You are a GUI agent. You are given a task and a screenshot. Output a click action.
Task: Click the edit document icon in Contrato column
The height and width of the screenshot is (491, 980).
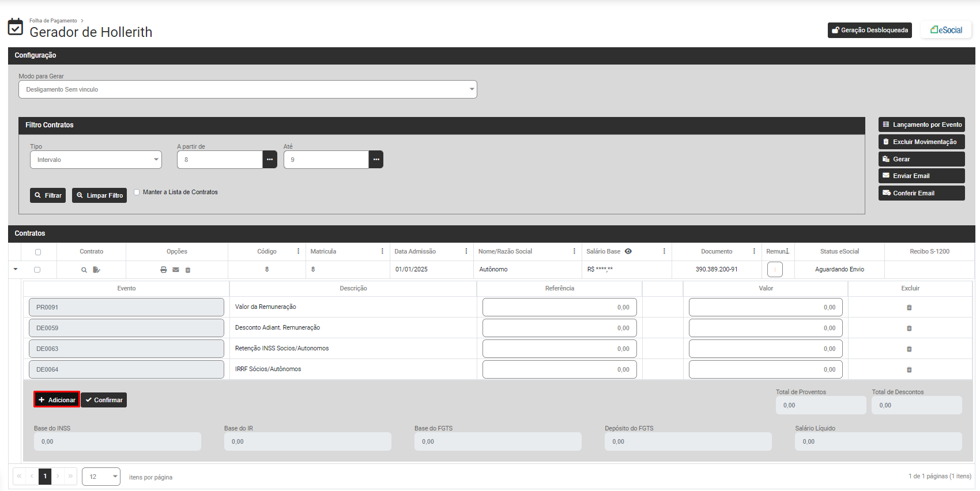96,270
